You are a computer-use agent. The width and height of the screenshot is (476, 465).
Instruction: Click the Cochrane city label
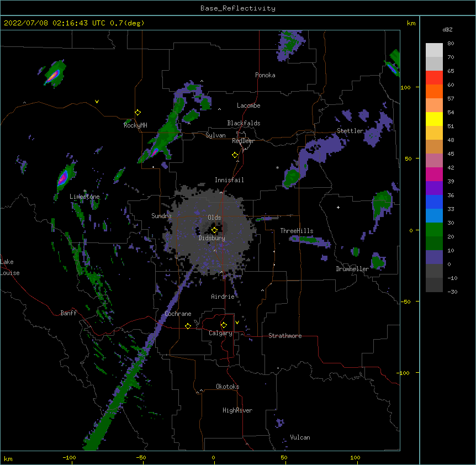coord(178,314)
